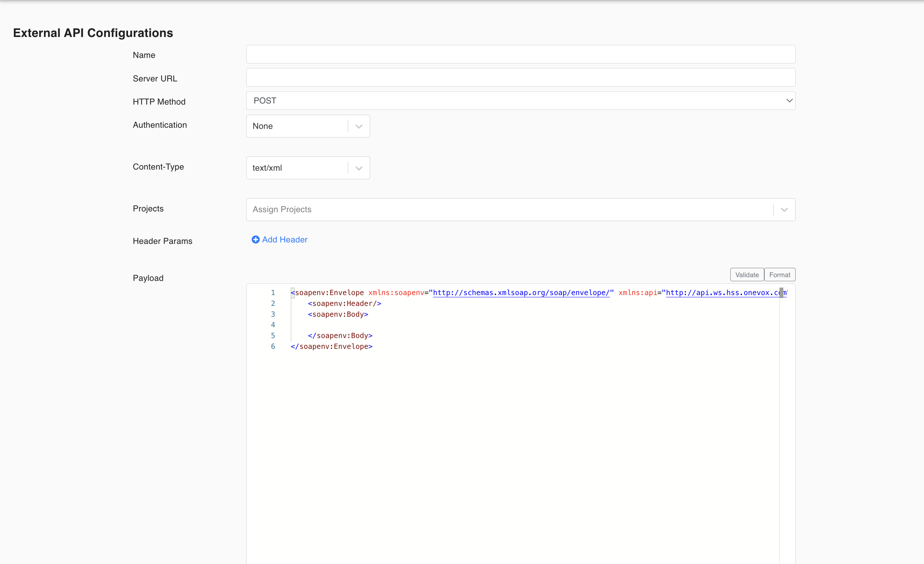Click the soapenv:Header line in payload
This screenshot has height=564, width=924.
coord(344,304)
